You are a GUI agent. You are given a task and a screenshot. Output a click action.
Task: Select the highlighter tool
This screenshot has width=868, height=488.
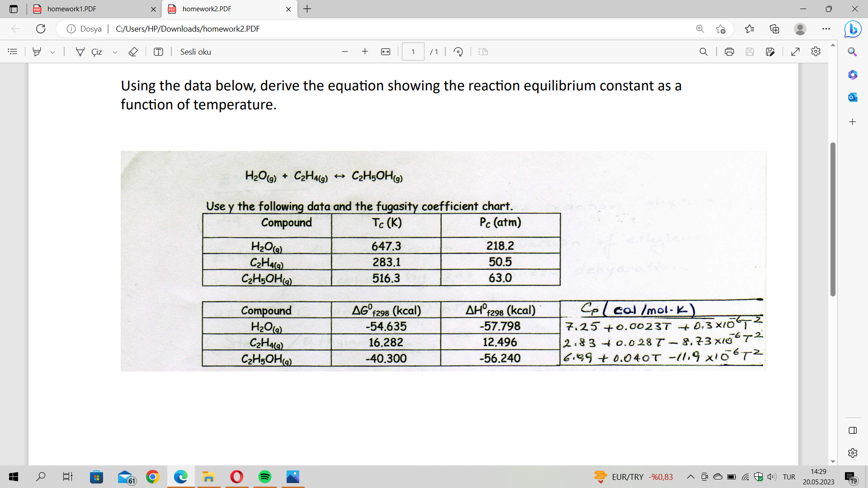point(36,52)
